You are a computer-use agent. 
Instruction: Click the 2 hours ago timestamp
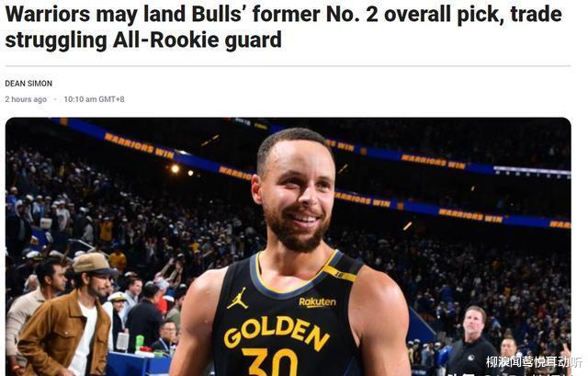point(26,99)
